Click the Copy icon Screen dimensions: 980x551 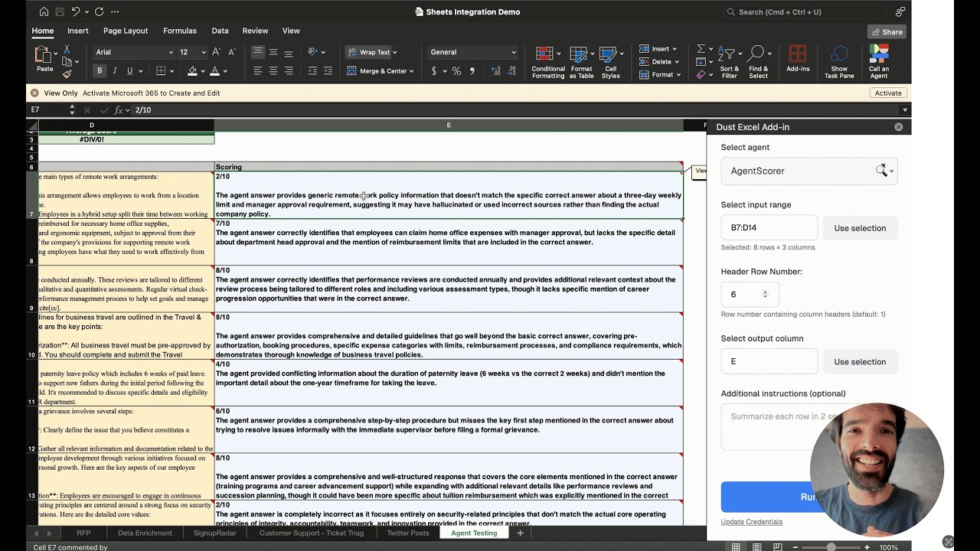pos(67,62)
